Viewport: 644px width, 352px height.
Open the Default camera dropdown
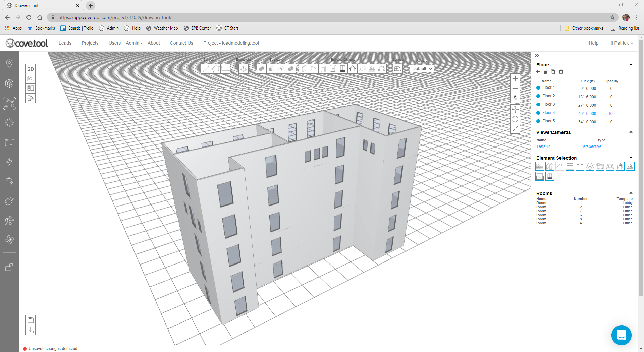pyautogui.click(x=422, y=68)
